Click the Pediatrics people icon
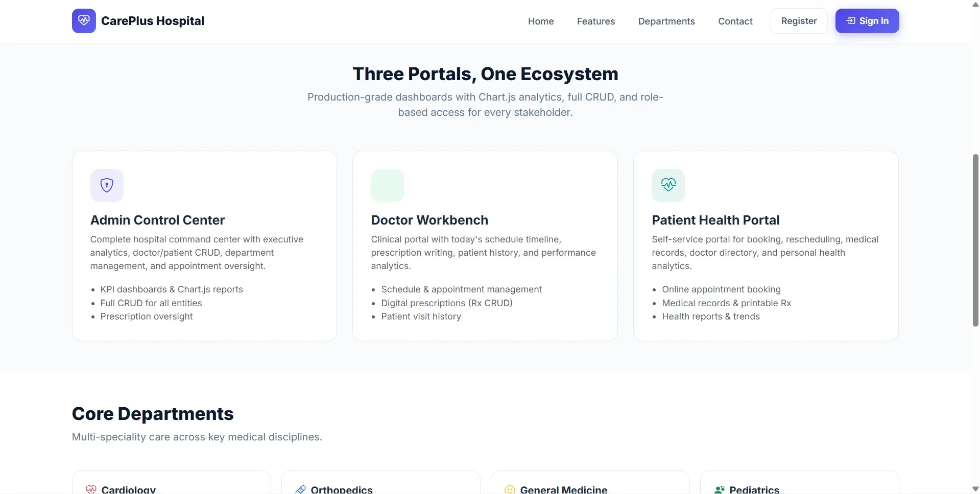Screen dimensions: 980x494 click(x=720, y=489)
